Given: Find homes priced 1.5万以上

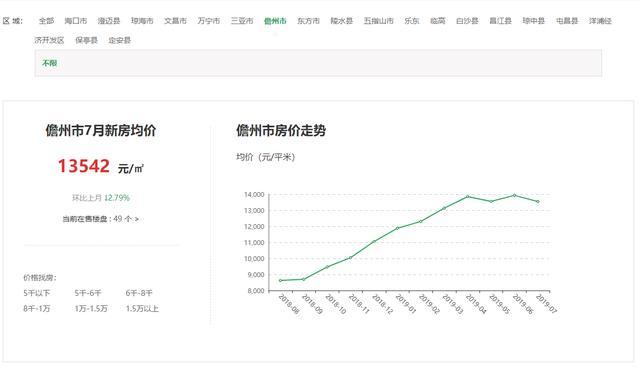Looking at the screenshot, I should click(142, 309).
